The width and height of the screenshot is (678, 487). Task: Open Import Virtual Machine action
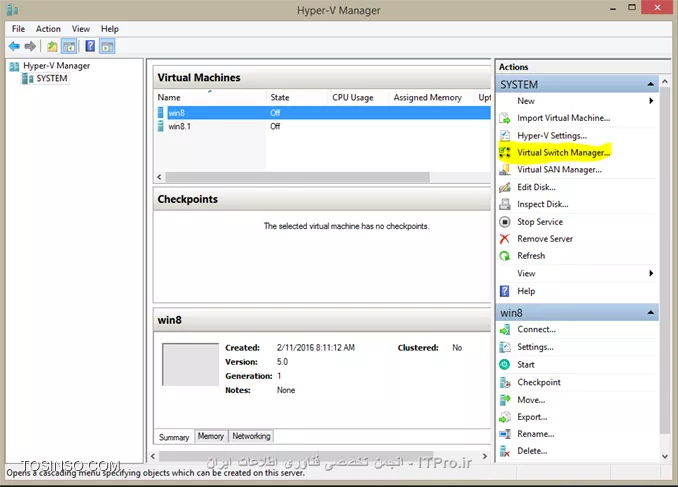click(x=563, y=118)
